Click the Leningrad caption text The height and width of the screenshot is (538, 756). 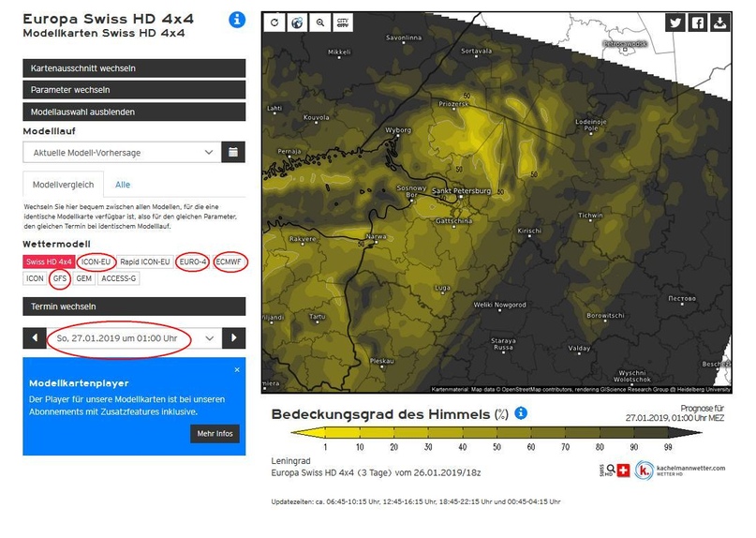pyautogui.click(x=290, y=461)
